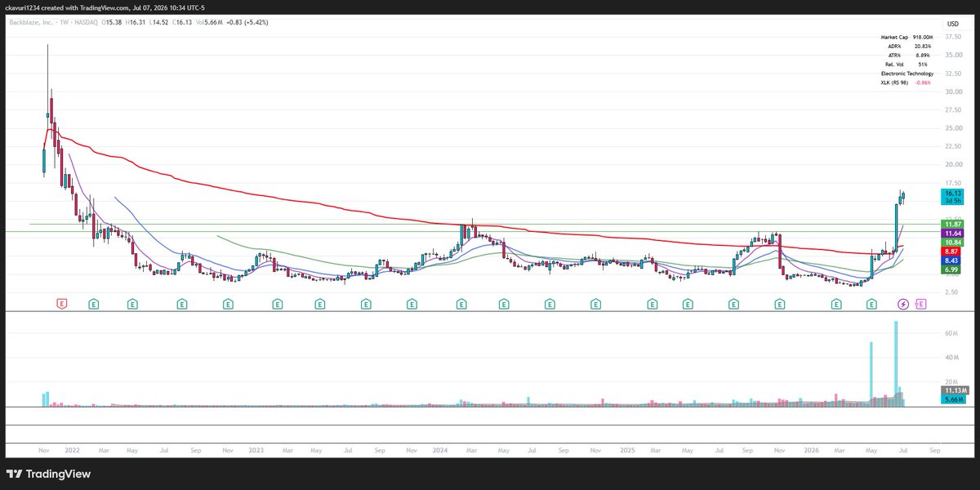The height and width of the screenshot is (490, 980).
Task: Click the O15.38 open value
Action: coord(111,22)
